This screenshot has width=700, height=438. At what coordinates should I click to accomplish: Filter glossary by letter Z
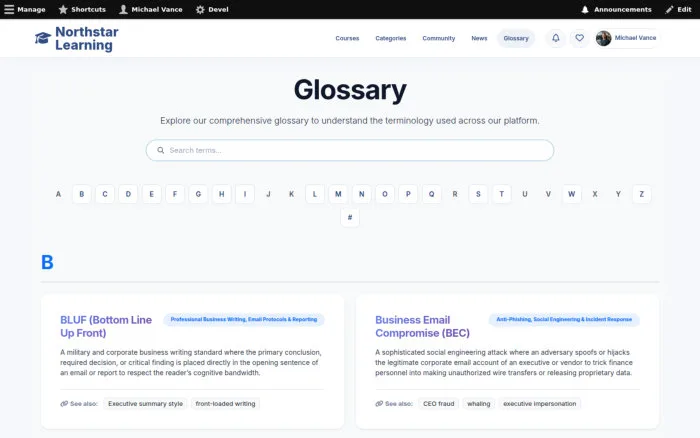[x=642, y=194]
